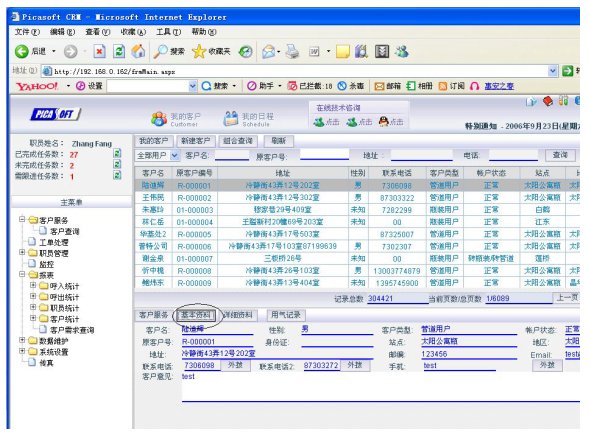Click the Print toolbar icon

292,51
